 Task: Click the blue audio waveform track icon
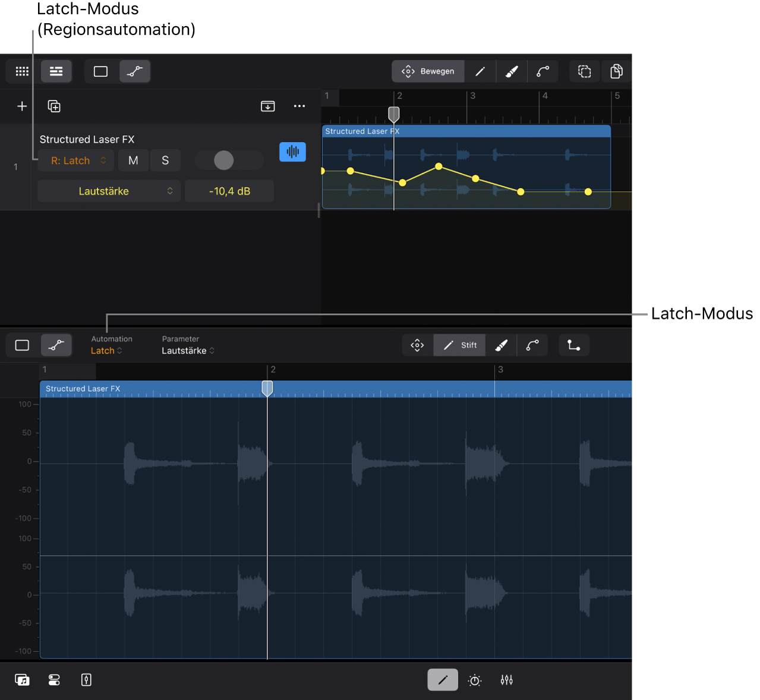(x=293, y=152)
